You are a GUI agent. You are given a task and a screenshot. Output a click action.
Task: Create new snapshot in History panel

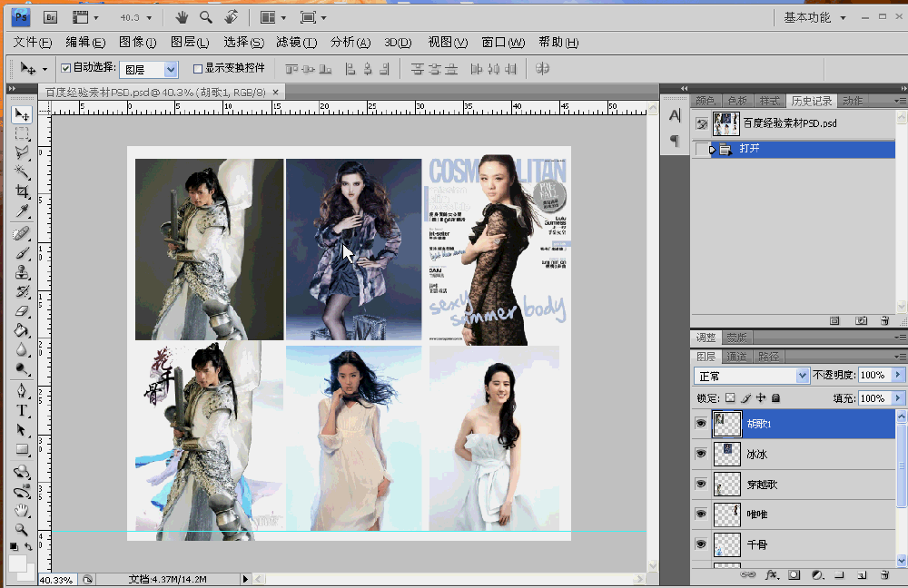pos(861,320)
